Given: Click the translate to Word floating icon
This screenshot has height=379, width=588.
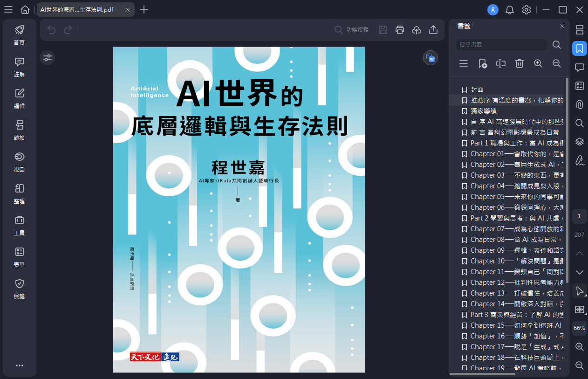Looking at the screenshot, I should [x=431, y=58].
